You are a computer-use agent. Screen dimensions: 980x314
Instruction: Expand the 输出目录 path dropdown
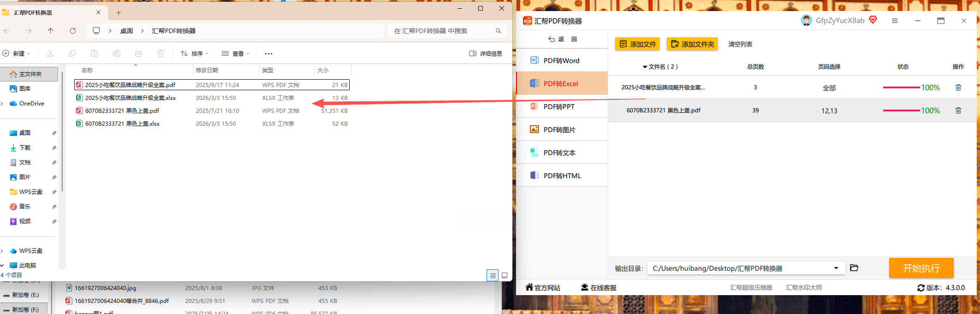click(x=836, y=268)
